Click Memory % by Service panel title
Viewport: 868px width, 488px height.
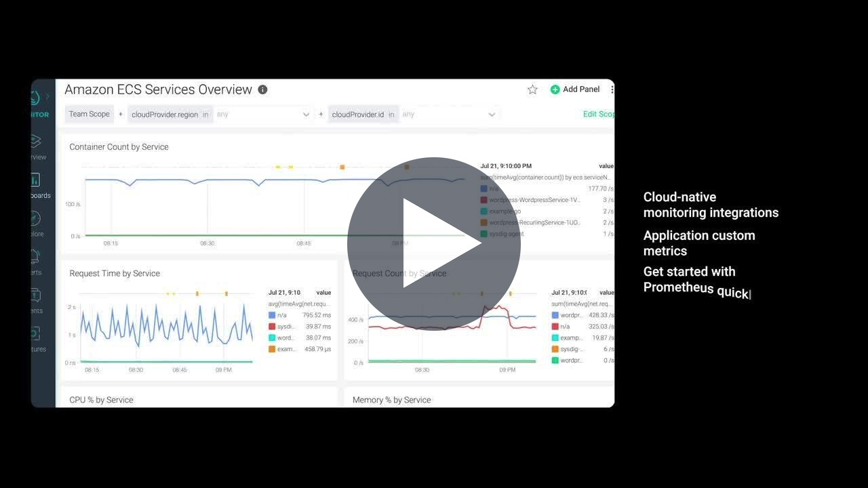click(x=391, y=400)
